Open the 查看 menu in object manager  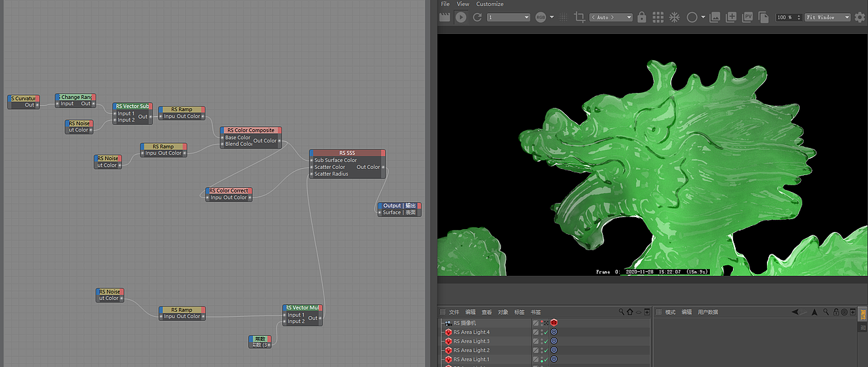coord(487,312)
